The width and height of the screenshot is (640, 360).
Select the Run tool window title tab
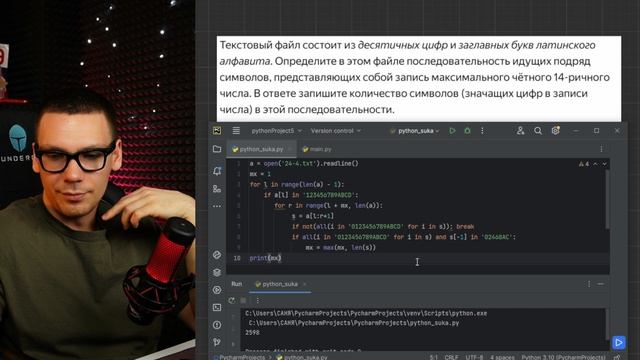237,284
